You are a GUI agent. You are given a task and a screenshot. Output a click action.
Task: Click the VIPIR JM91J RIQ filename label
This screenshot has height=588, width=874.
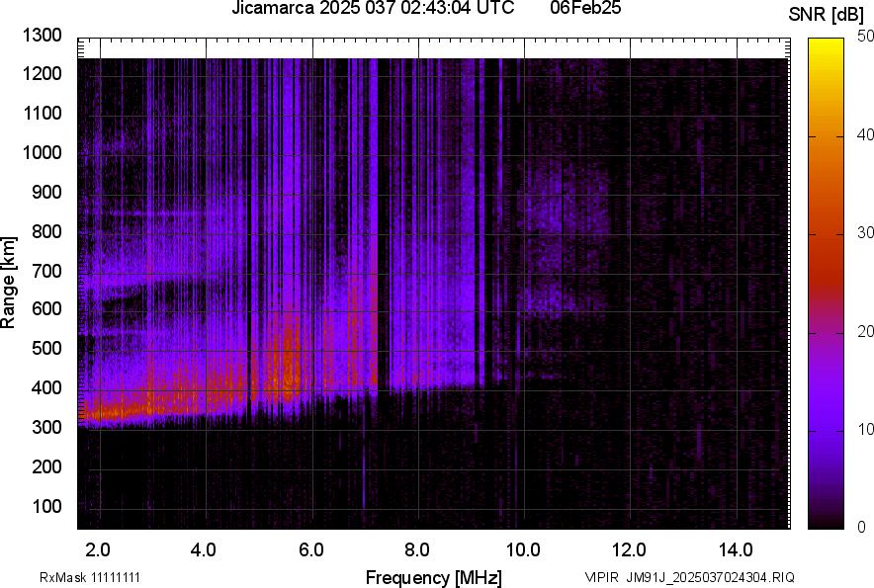[689, 577]
